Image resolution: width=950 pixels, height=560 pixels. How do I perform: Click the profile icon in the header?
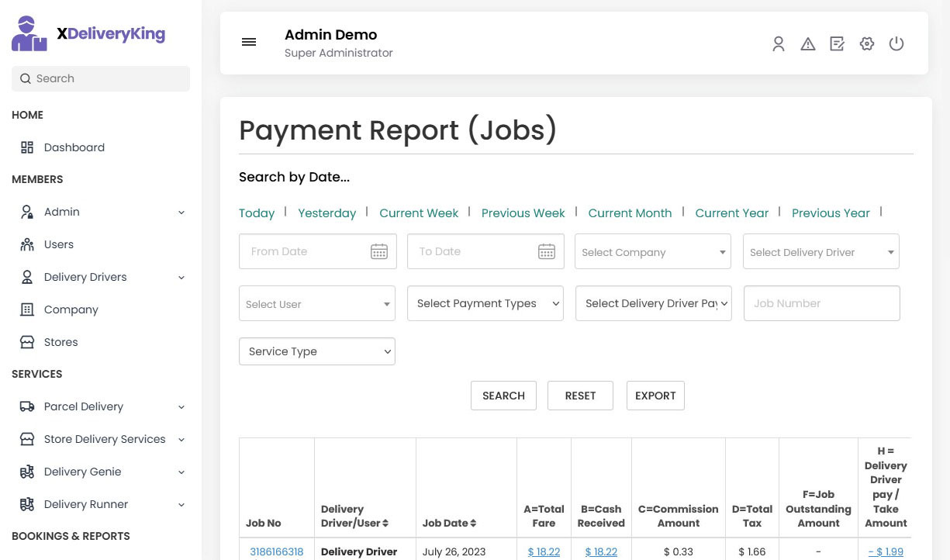coord(779,43)
